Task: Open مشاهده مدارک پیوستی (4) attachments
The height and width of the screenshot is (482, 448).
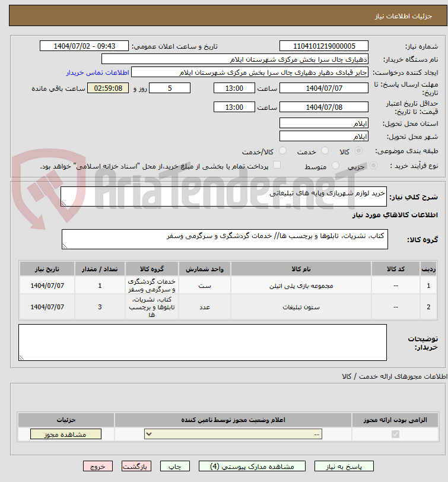Action: (252, 466)
